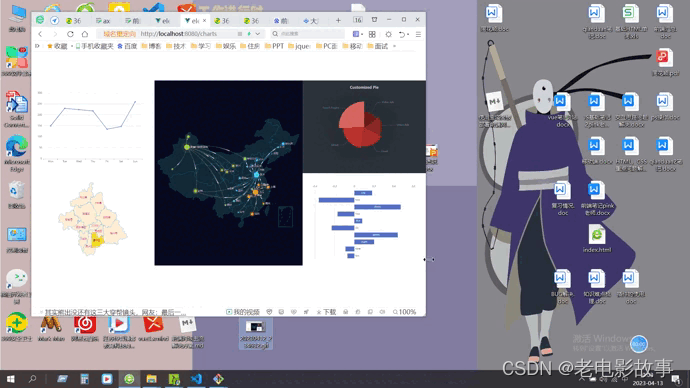Open the green WPS spreadsheet file on desktop

pyautogui.click(x=630, y=22)
